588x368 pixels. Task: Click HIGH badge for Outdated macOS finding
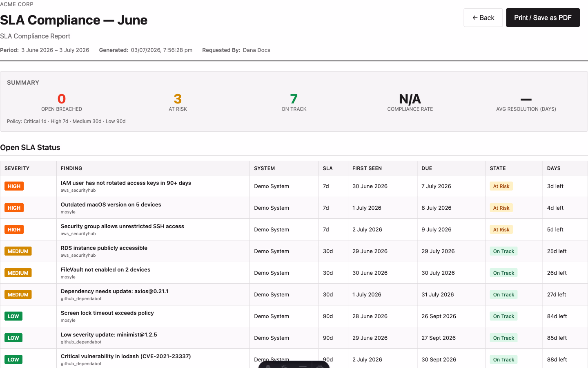click(14, 208)
